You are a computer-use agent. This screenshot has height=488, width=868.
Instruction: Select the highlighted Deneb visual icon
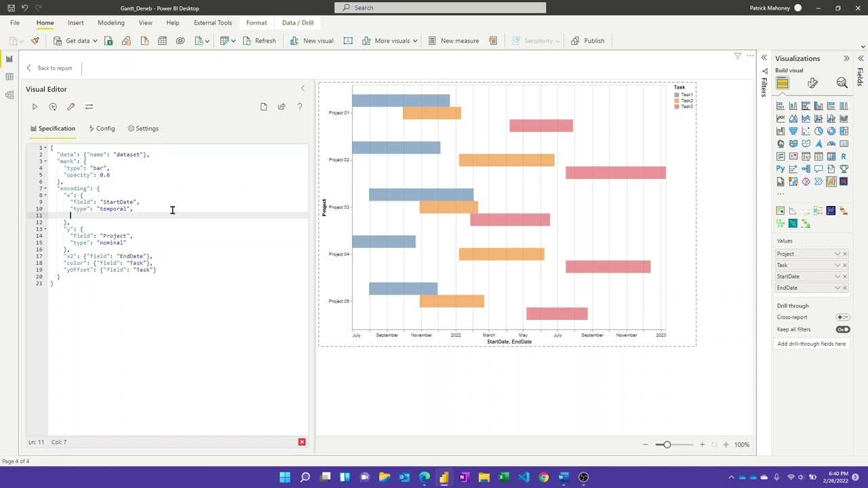pos(831,182)
